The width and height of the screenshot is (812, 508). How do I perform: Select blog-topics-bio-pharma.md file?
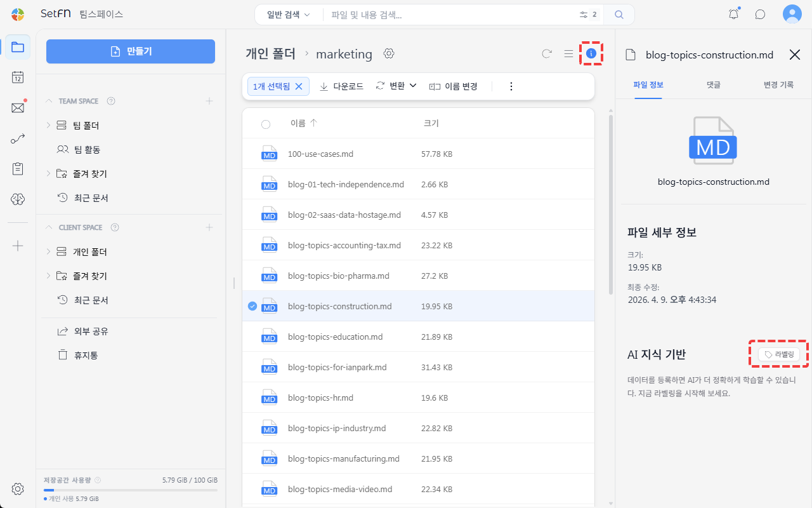click(418, 276)
